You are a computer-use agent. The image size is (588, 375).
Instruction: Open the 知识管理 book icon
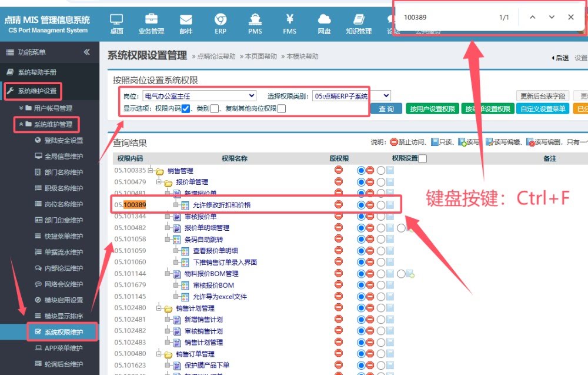359,23
